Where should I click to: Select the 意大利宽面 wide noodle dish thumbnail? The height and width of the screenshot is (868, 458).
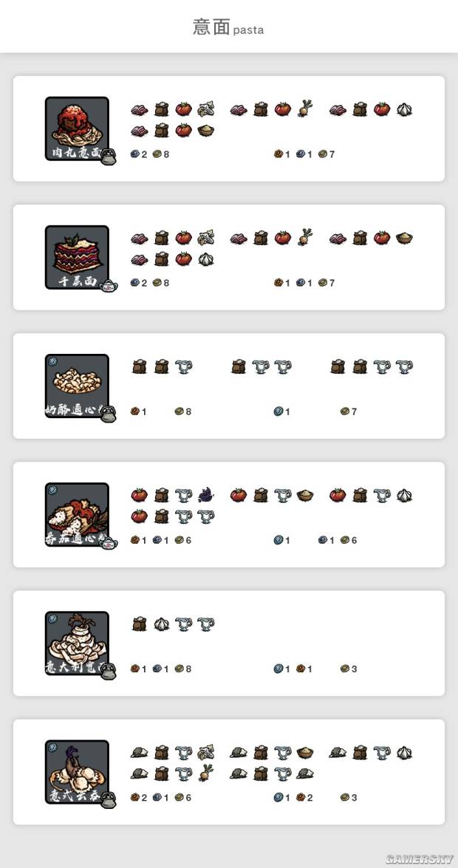tap(77, 643)
